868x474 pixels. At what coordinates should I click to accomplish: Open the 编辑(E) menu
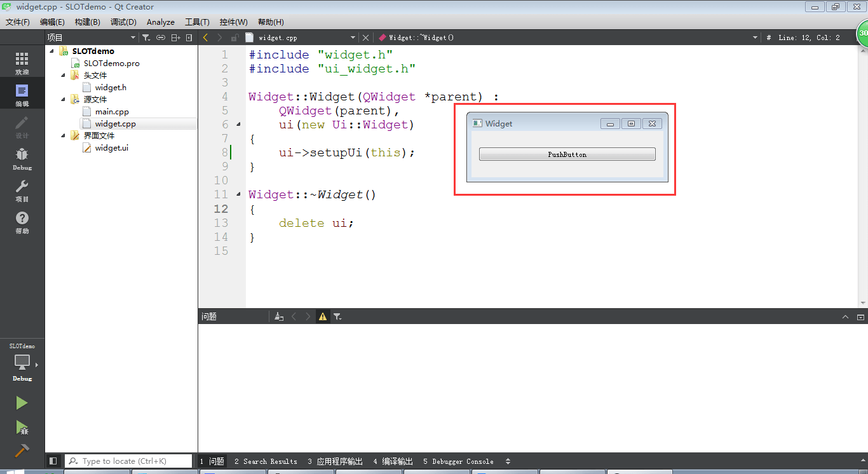pyautogui.click(x=52, y=22)
